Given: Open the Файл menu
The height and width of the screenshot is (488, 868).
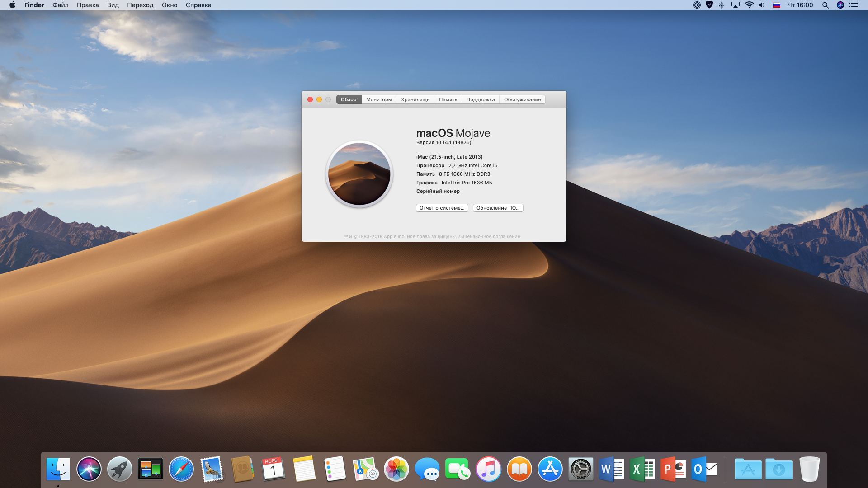Looking at the screenshot, I should (x=61, y=5).
